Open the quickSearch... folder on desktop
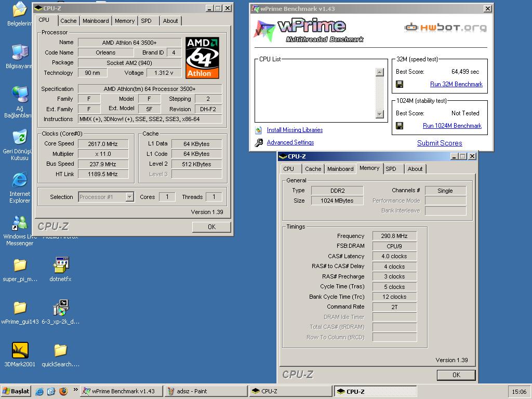 pos(60,350)
